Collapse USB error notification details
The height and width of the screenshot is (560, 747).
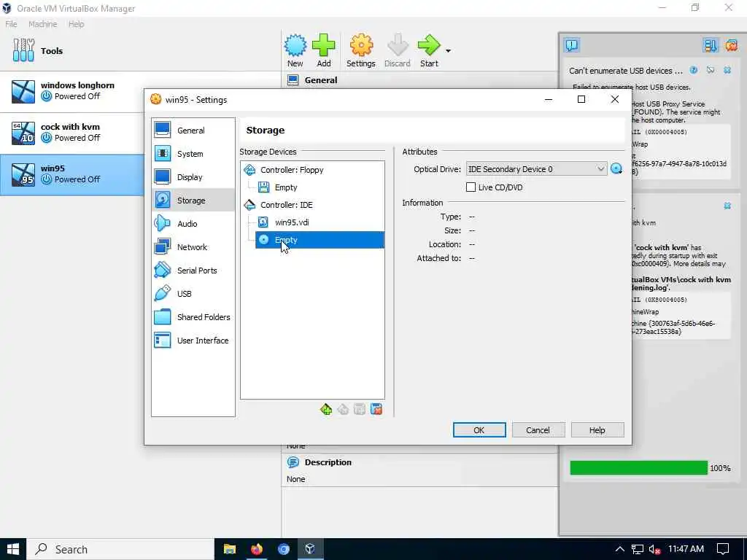point(711,70)
